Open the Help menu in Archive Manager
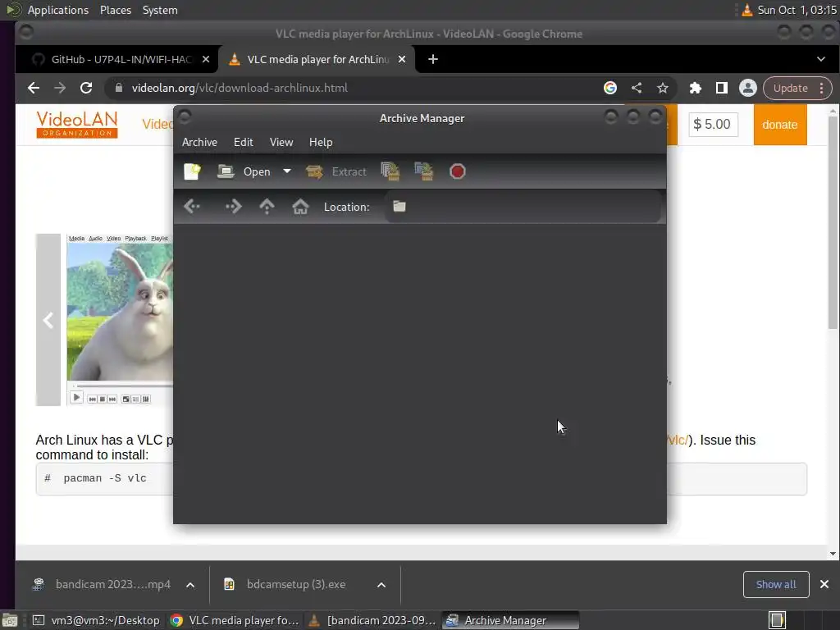Image resolution: width=840 pixels, height=630 pixels. 321,142
